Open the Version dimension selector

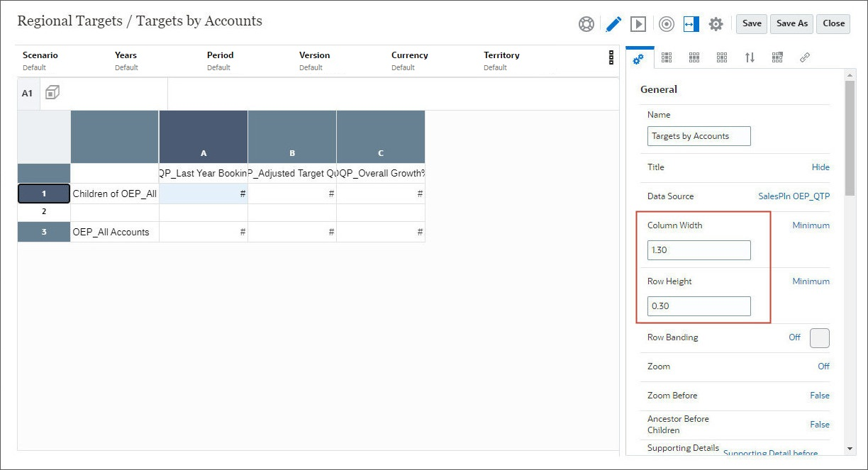315,61
